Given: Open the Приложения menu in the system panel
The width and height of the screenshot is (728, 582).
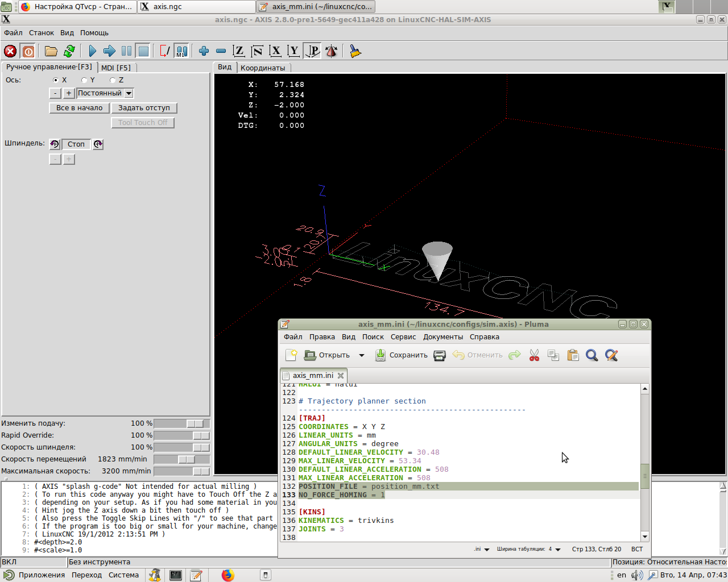Looking at the screenshot, I should pos(35,575).
